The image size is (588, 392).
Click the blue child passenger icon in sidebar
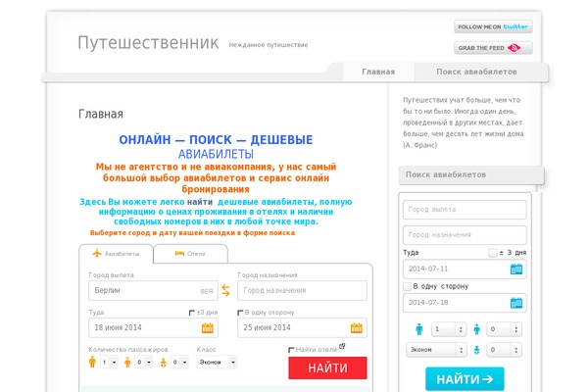click(x=476, y=329)
